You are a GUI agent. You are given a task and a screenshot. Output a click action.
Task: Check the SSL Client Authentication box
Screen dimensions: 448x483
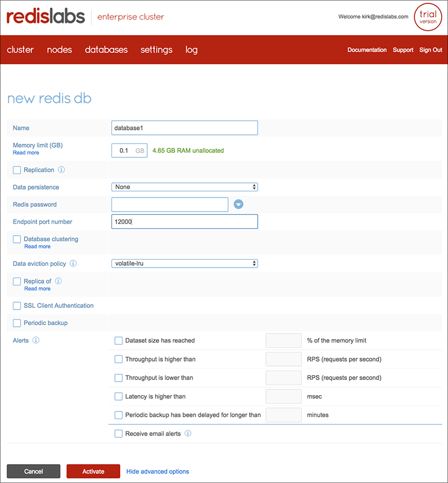tap(17, 306)
